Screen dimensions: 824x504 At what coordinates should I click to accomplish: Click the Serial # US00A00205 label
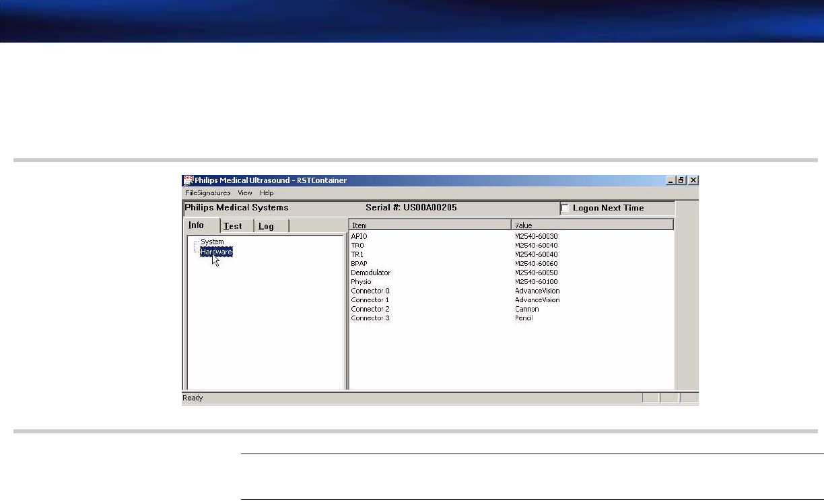411,208
